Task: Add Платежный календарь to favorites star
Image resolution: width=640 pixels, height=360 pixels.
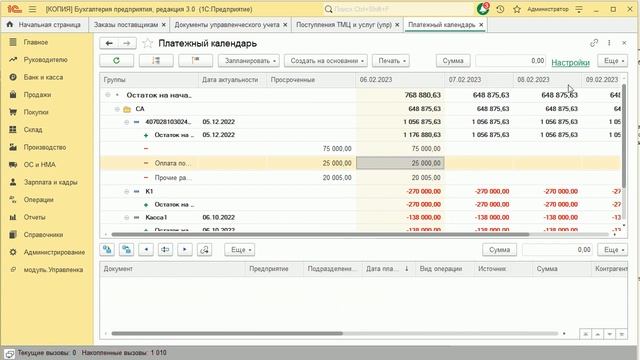Action: pyautogui.click(x=147, y=43)
